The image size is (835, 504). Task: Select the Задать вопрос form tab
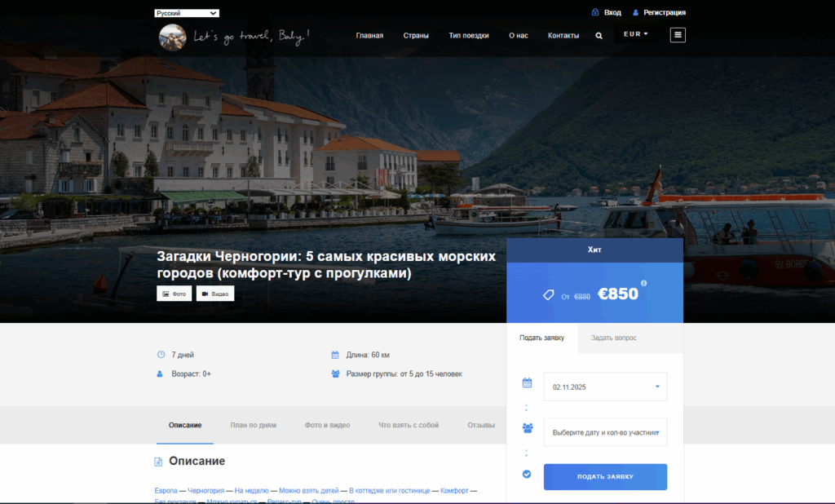613,338
